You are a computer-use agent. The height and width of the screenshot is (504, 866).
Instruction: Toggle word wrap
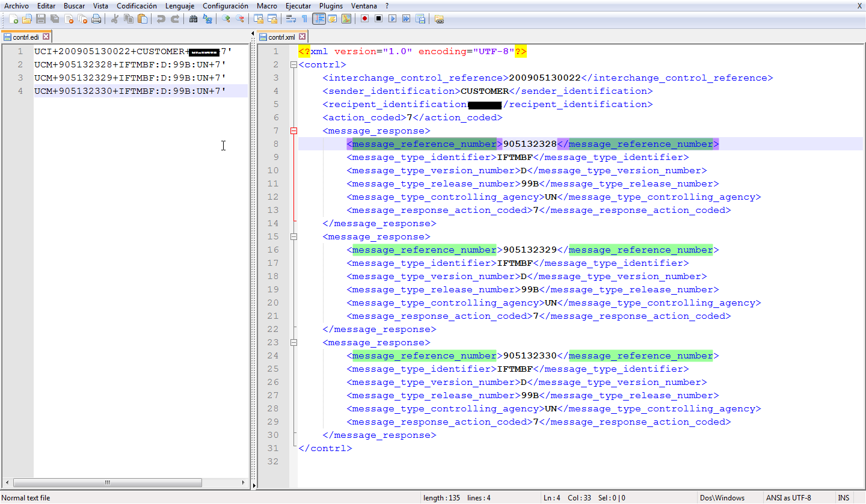click(290, 19)
